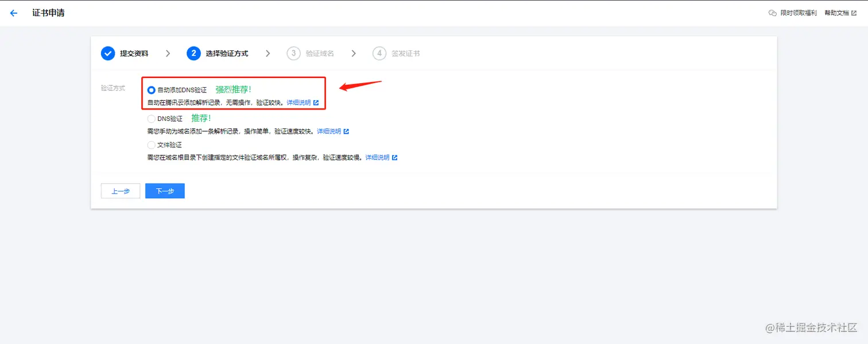Click the 限时领取福利 promotion link
The height and width of the screenshot is (344, 868).
(x=798, y=13)
